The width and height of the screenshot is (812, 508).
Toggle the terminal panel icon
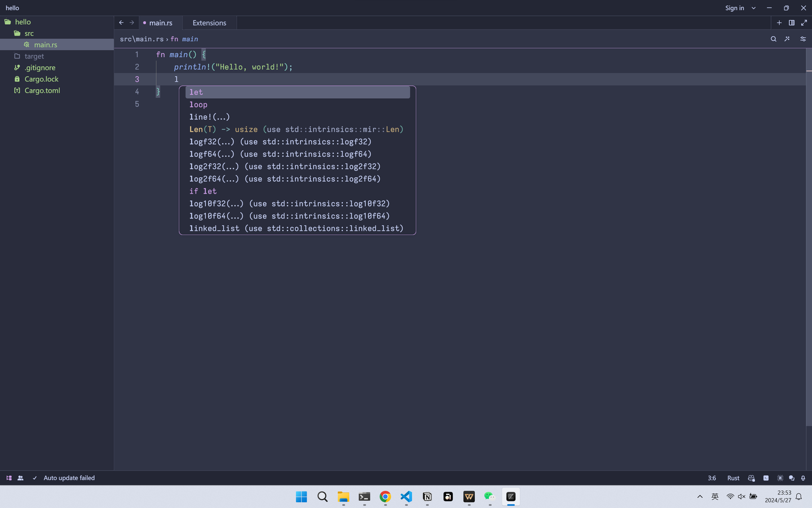point(766,478)
